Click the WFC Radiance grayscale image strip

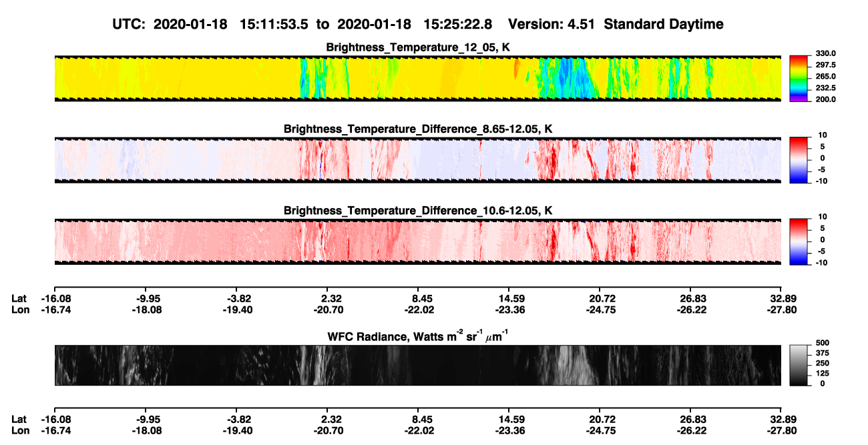417,365
